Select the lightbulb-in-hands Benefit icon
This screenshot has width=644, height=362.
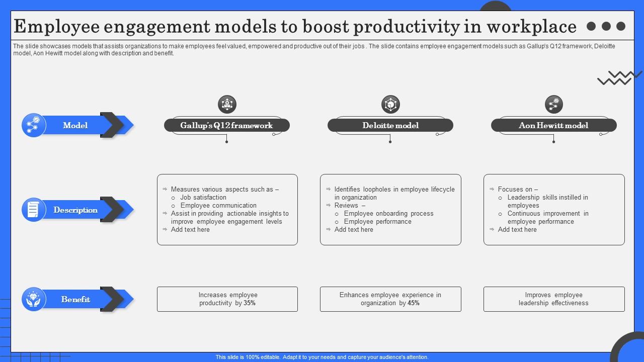[x=33, y=299]
